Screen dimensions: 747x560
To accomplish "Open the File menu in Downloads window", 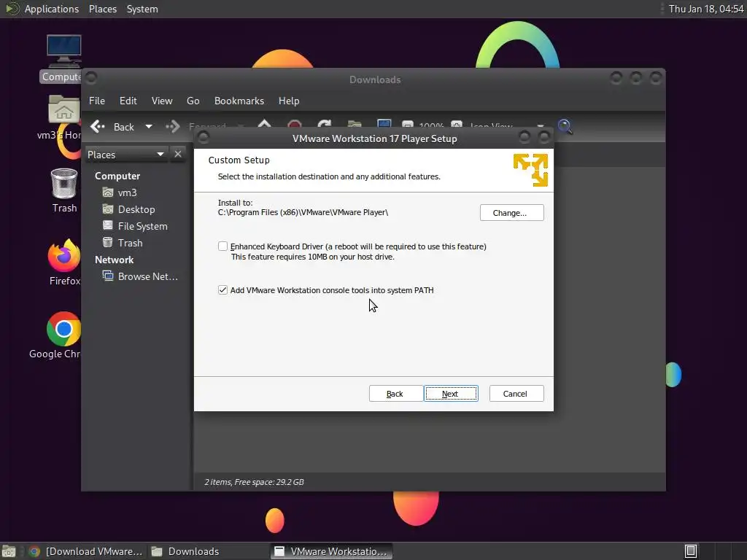I will tap(97, 101).
